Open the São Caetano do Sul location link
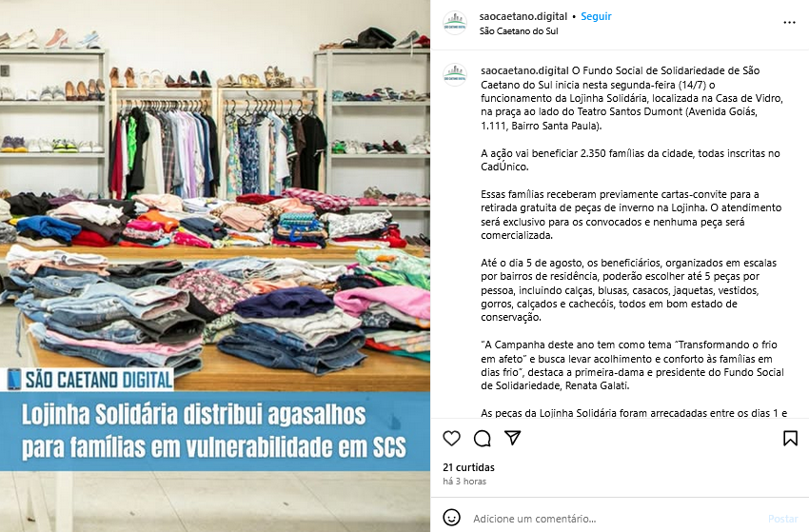Screen dimensions: 809x532 (519, 31)
